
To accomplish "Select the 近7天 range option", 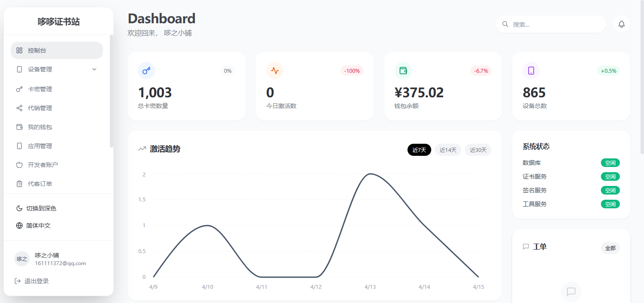I will point(419,150).
